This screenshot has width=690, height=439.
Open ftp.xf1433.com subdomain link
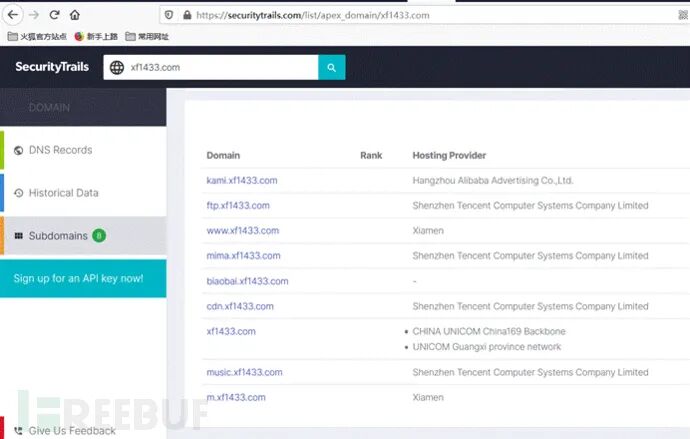pos(238,205)
